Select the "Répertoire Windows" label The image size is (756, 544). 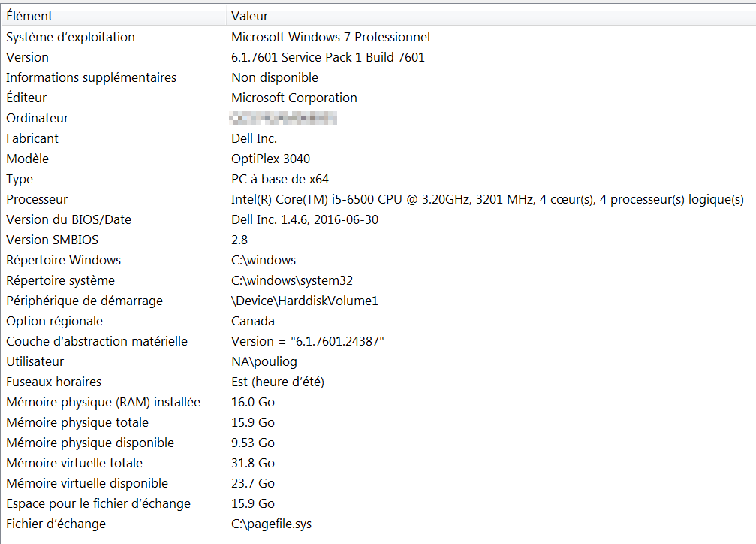(63, 260)
